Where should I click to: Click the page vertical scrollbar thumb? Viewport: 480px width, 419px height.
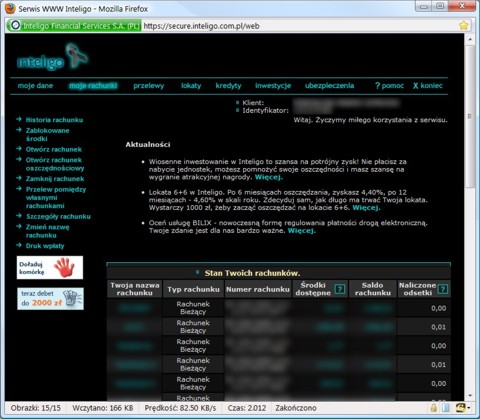coord(470,117)
